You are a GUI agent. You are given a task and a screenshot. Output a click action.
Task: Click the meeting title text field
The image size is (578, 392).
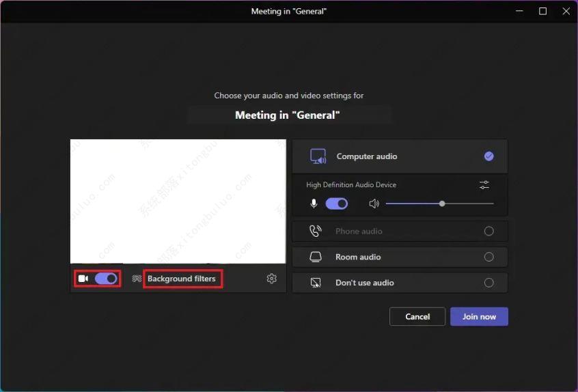coord(288,115)
